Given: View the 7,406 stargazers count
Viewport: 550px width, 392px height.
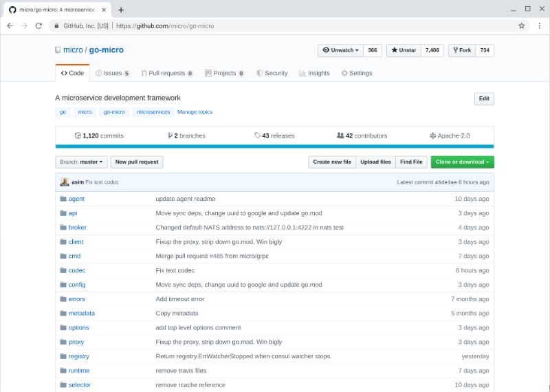Looking at the screenshot, I should click(432, 50).
